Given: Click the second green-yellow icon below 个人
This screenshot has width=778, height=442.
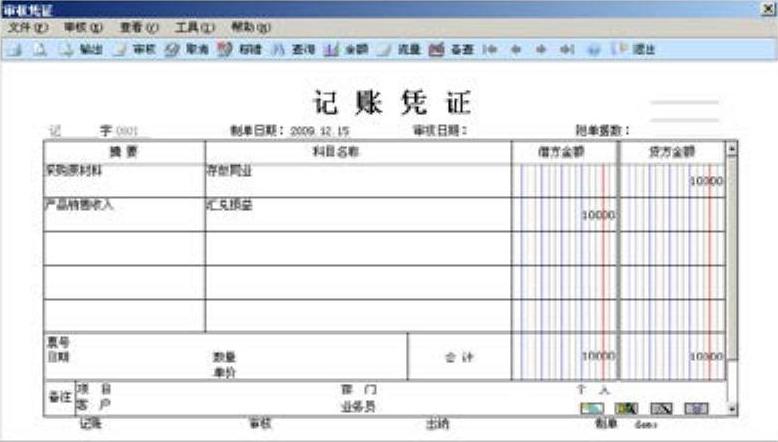Looking at the screenshot, I should click(626, 408).
